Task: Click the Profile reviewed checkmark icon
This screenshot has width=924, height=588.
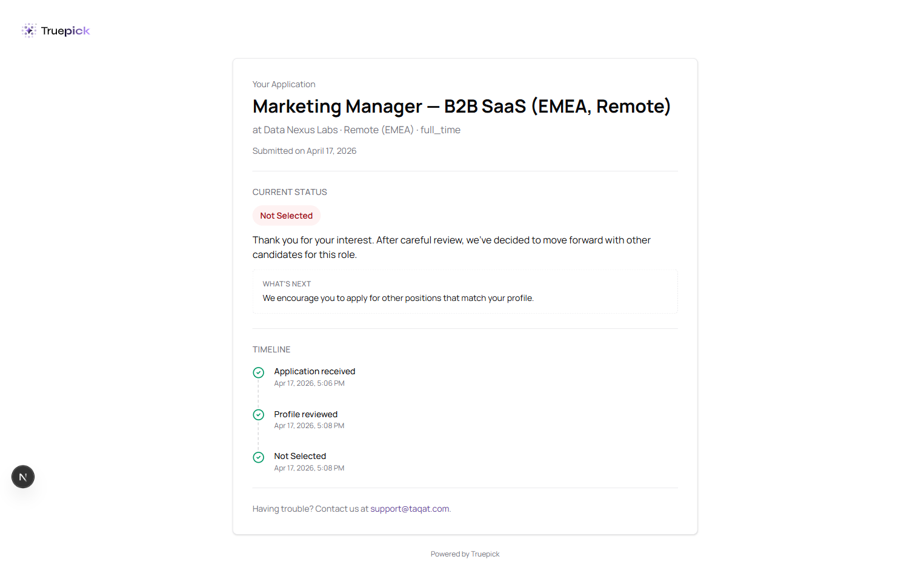Action: 259,415
